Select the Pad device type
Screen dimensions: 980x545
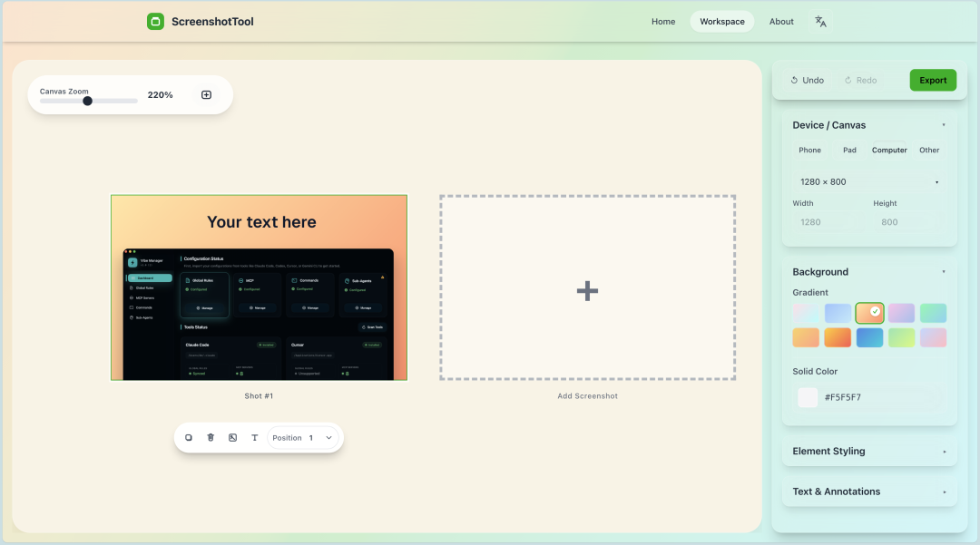pos(849,151)
